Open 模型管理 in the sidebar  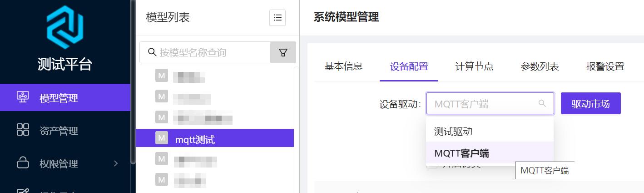click(65, 98)
